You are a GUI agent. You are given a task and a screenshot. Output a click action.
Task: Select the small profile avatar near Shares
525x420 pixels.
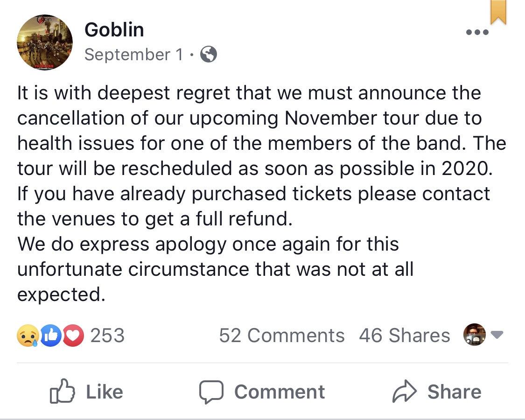(474, 335)
